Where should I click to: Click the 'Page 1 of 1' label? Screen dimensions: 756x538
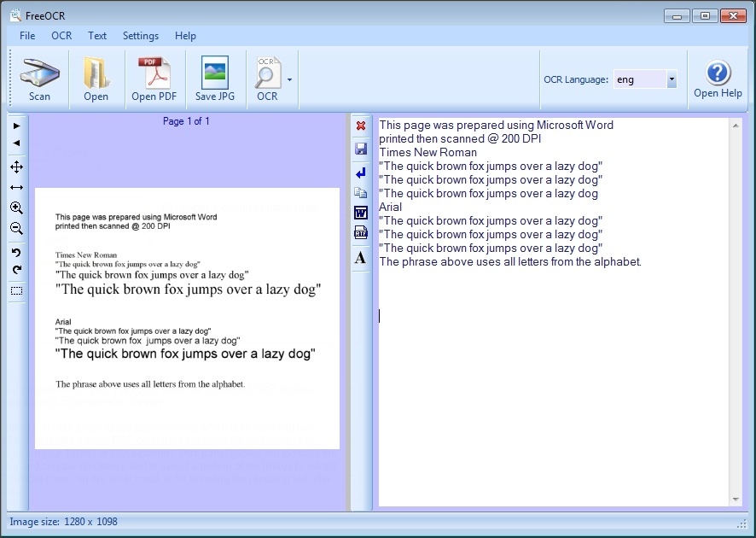[x=186, y=121]
